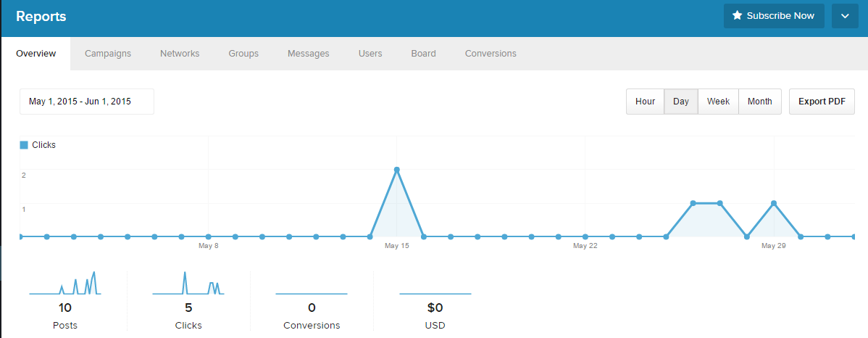This screenshot has height=338, width=868.
Task: Click the Export PDF button
Action: click(822, 102)
